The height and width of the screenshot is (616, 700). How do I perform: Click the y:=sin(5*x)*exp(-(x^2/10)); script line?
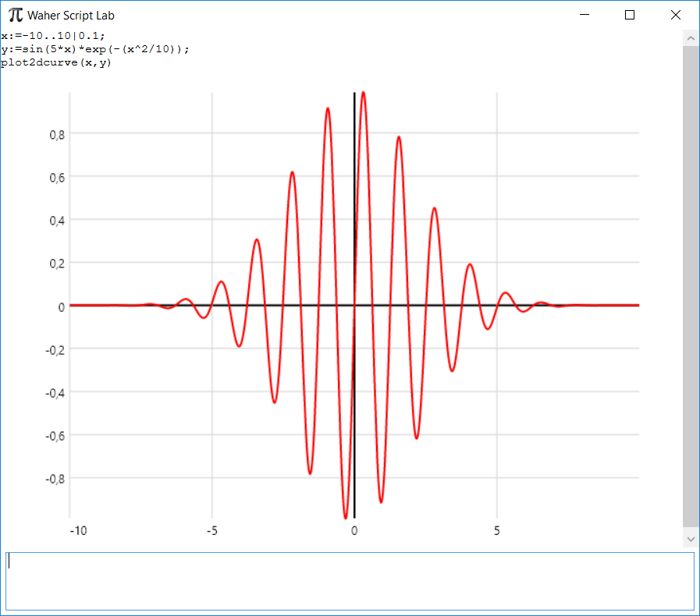pyautogui.click(x=94, y=49)
